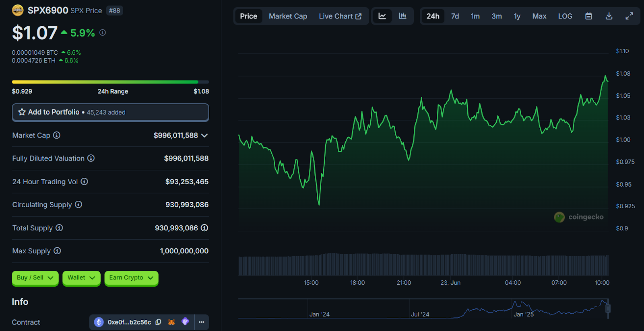Click the ETH price 0.0004726 ETH
The image size is (644, 331).
coord(34,61)
